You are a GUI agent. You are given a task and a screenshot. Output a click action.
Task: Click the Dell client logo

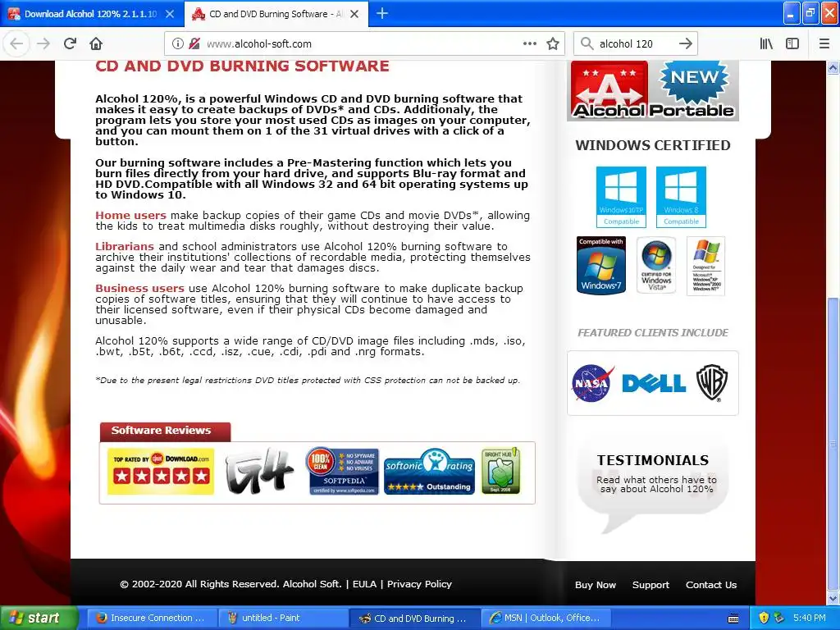point(654,383)
